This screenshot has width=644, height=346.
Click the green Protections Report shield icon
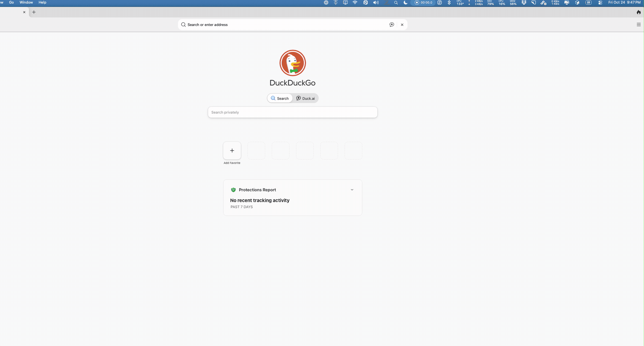point(233,190)
